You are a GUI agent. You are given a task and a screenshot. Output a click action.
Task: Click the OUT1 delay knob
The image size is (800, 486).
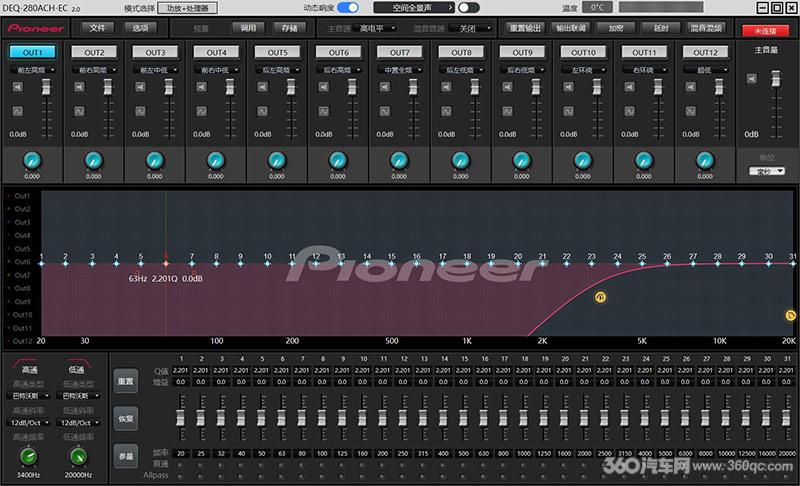[x=32, y=161]
